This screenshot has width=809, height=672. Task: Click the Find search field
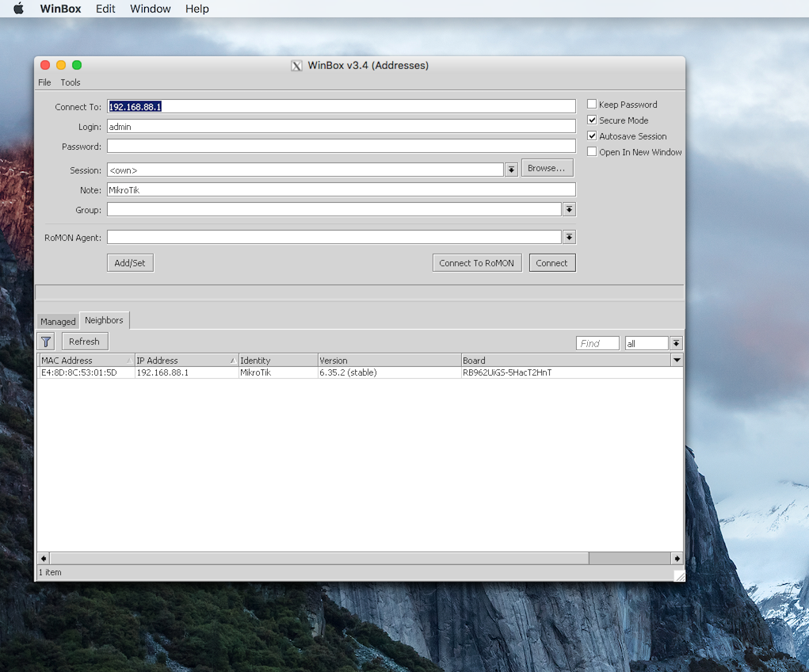click(x=597, y=343)
